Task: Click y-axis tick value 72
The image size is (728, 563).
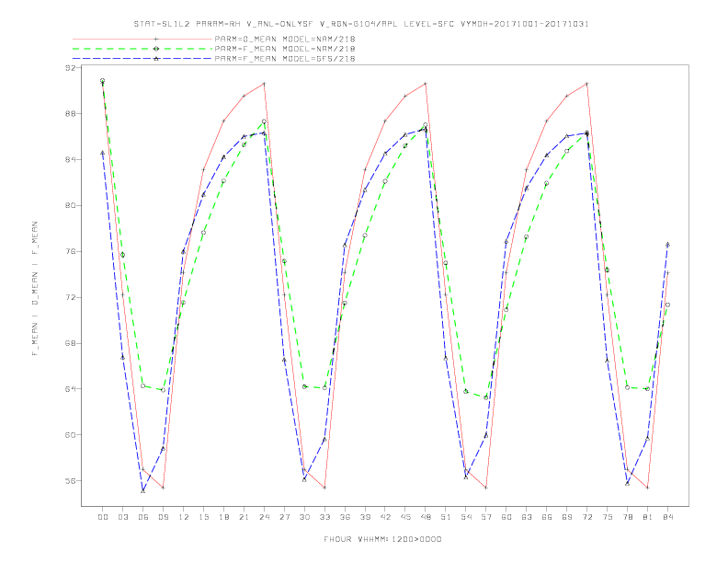Action: (70, 297)
